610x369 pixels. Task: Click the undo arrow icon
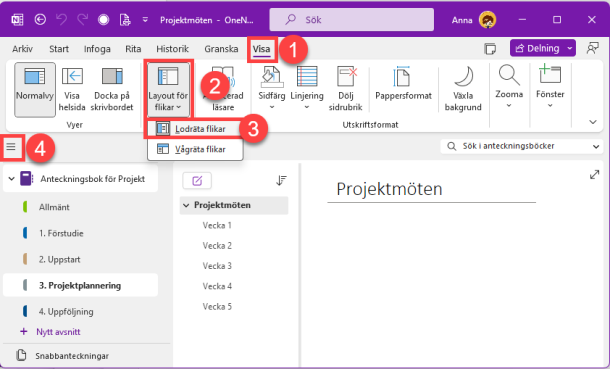[61, 19]
